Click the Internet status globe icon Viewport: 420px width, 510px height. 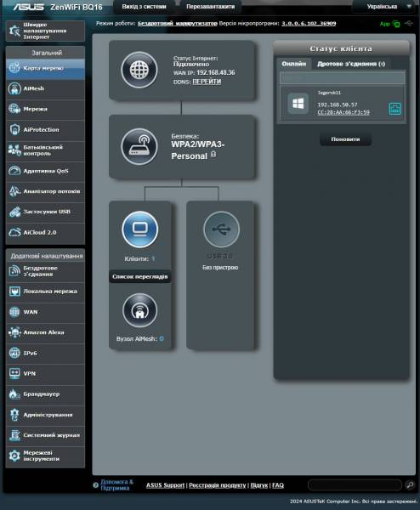139,70
